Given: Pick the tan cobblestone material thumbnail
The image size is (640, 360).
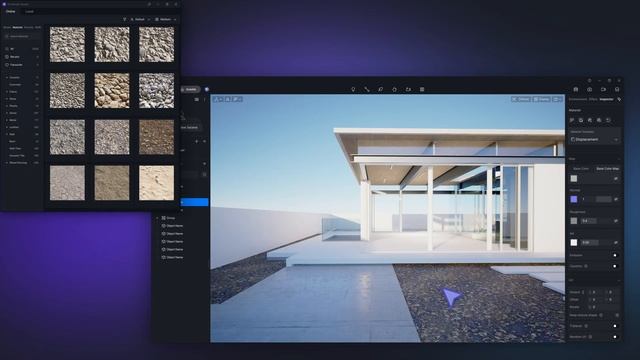Looking at the screenshot, I should (x=112, y=91).
